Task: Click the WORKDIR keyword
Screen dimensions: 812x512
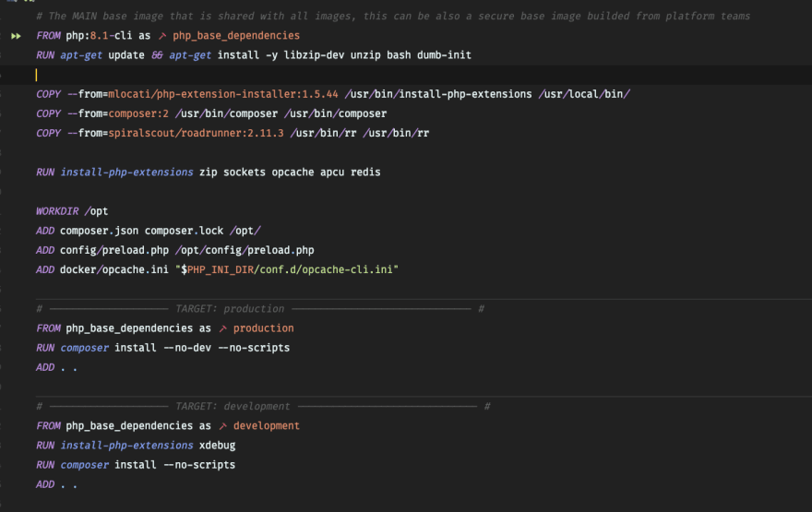Action: [x=57, y=211]
